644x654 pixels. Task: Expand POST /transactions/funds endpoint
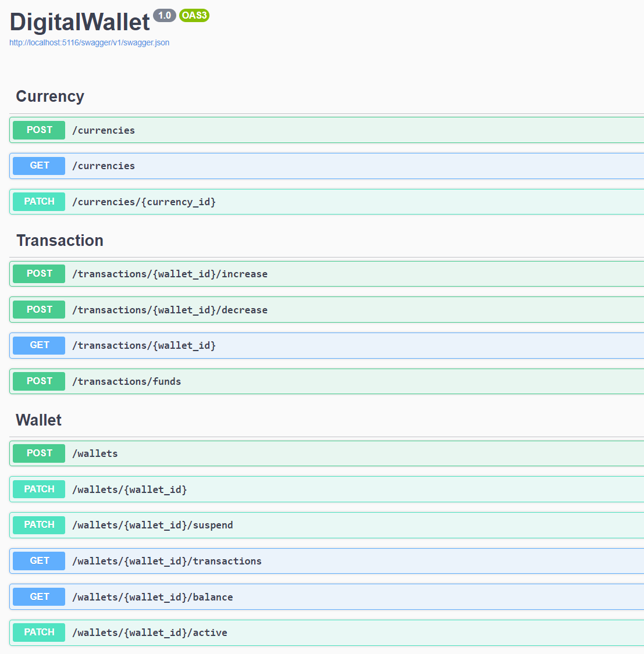pyautogui.click(x=326, y=381)
